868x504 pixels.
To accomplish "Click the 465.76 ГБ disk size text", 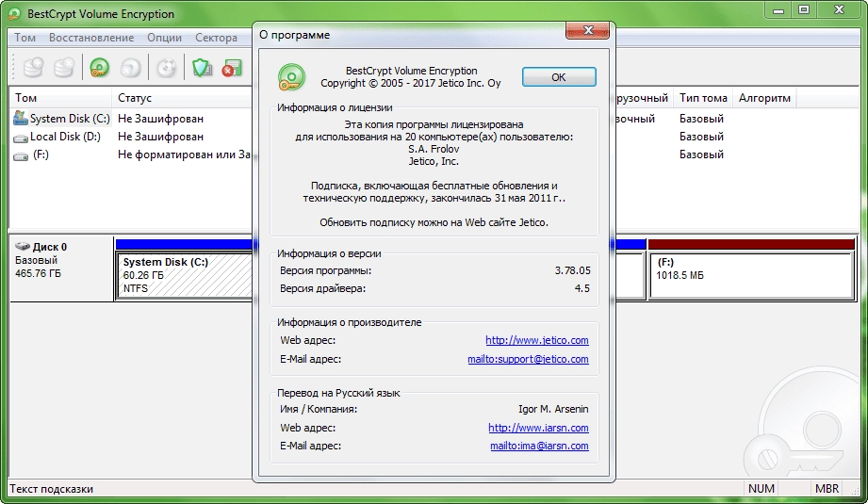I will (38, 273).
